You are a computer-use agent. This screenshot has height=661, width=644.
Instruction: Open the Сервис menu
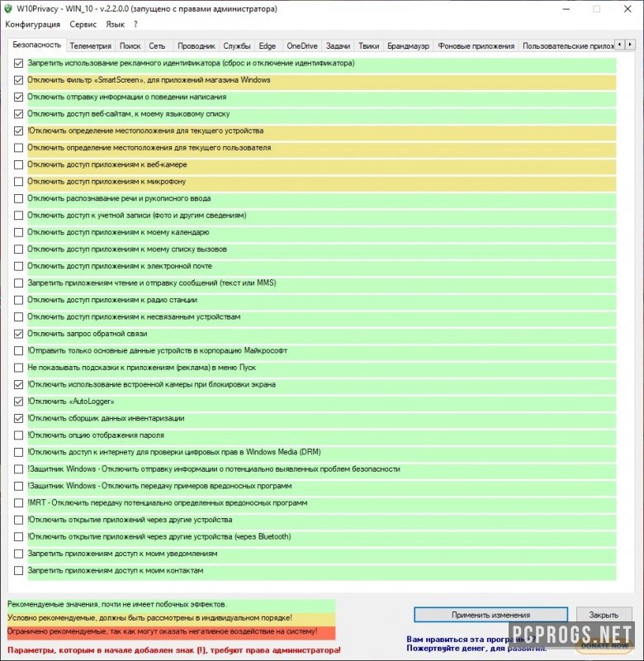(83, 25)
